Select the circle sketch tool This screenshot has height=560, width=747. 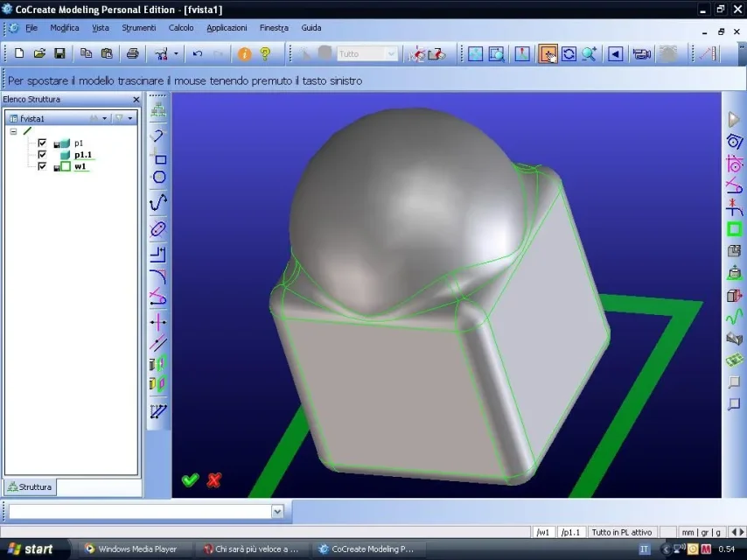point(159,178)
